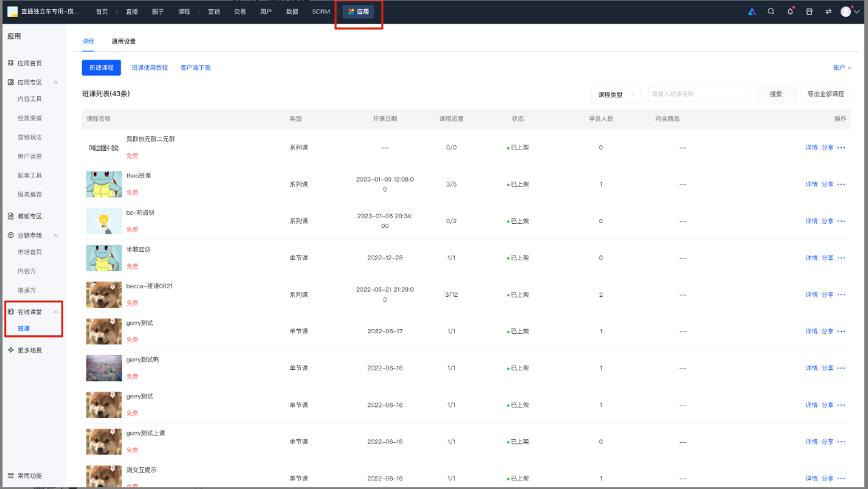Image resolution: width=868 pixels, height=489 pixels.
Task: Click the 应用首页 sidebar item
Action: [29, 63]
